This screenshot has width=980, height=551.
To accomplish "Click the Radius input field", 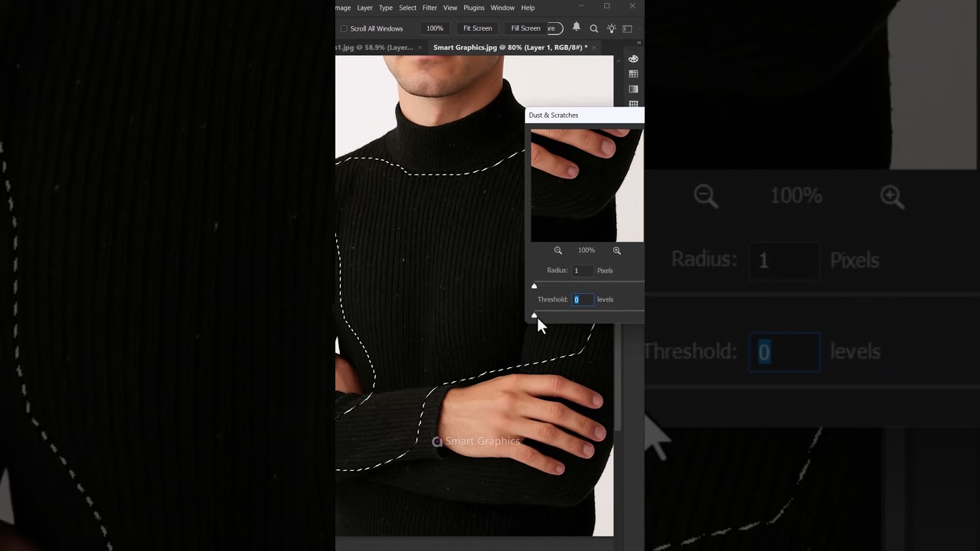I will pyautogui.click(x=583, y=270).
